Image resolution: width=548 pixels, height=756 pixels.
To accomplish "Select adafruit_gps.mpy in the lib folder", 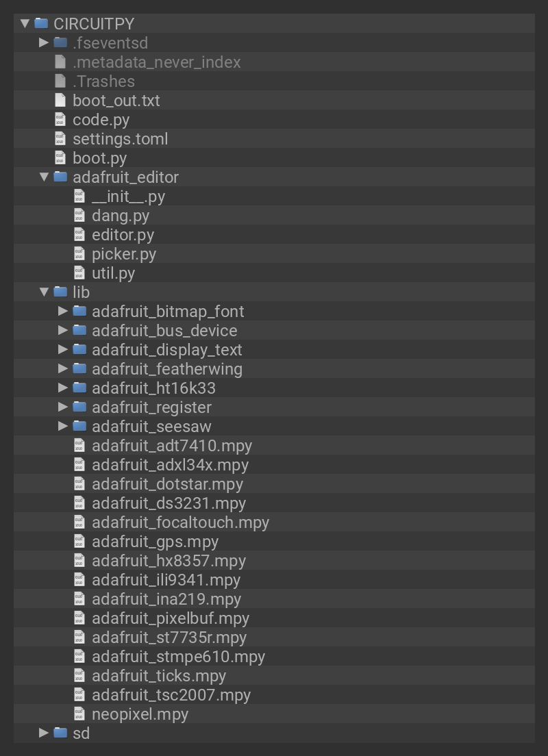I will (x=155, y=542).
